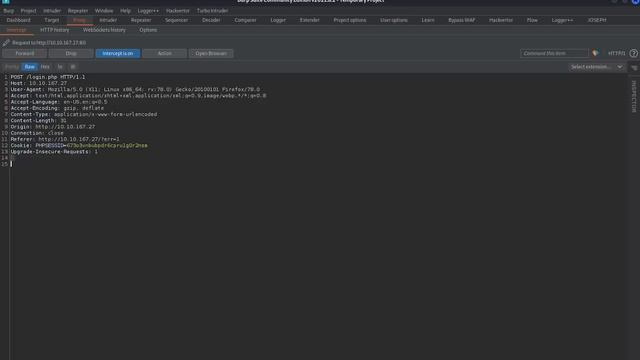Screen dimensions: 640x360
Task: Open the Repeater menu in menu bar
Action: pos(78,11)
